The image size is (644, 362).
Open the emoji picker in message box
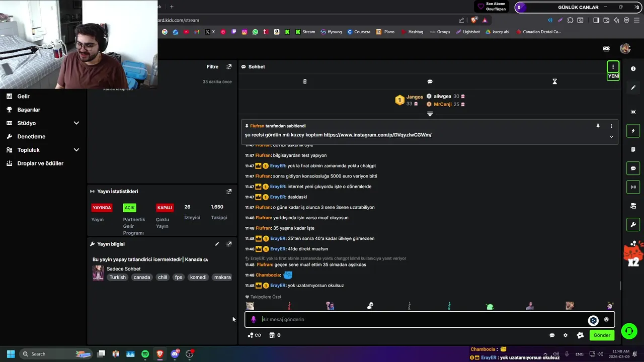click(x=606, y=319)
